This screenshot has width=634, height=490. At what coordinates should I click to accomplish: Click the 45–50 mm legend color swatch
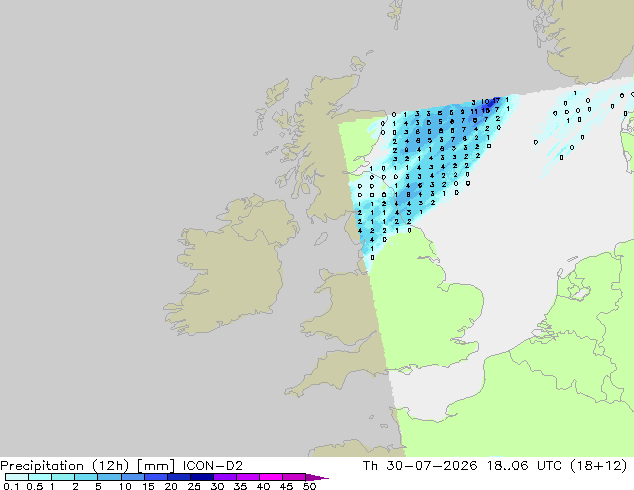click(x=294, y=477)
